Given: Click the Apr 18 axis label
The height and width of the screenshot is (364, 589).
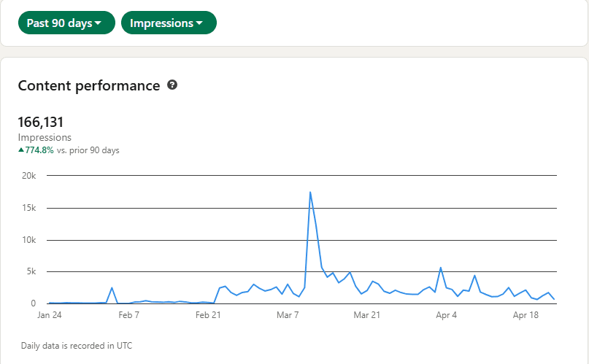Looking at the screenshot, I should pyautogui.click(x=526, y=315).
